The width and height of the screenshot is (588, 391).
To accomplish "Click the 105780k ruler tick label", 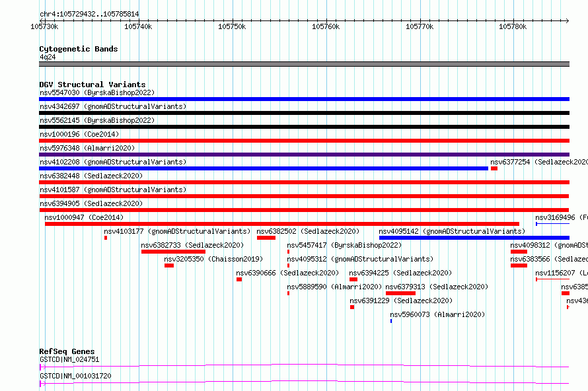I will [x=513, y=26].
